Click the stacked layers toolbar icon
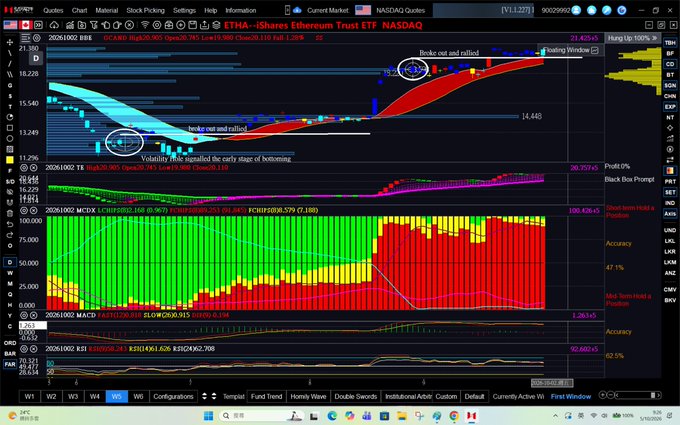Image resolution: width=680 pixels, height=425 pixels. point(216,25)
